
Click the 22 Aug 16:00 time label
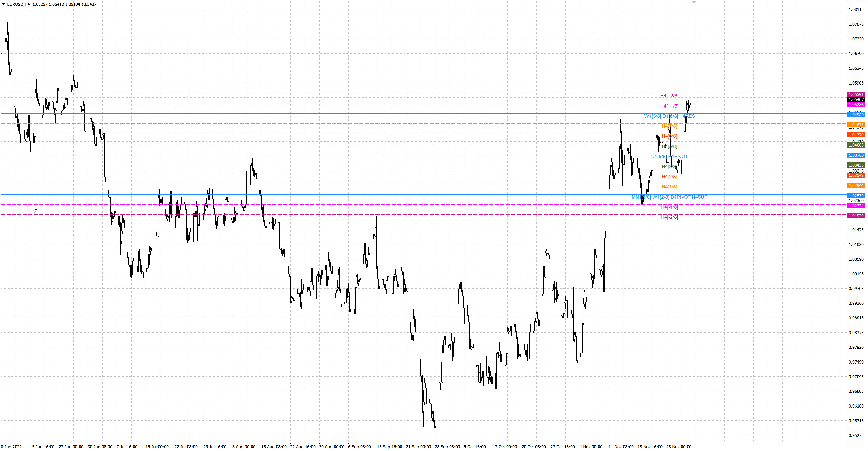[x=303, y=447]
